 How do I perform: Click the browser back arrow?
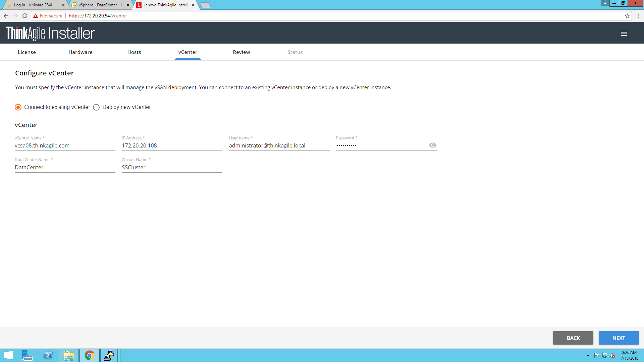coord(6,16)
